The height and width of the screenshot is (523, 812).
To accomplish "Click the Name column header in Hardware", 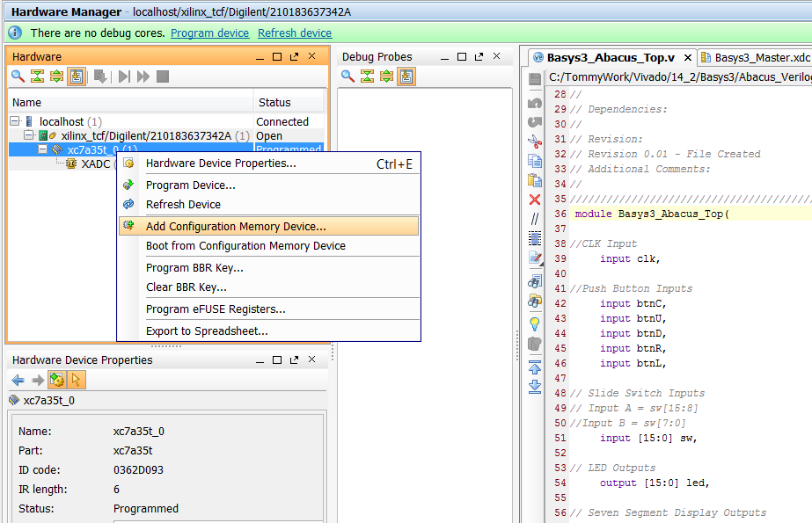I will click(130, 103).
